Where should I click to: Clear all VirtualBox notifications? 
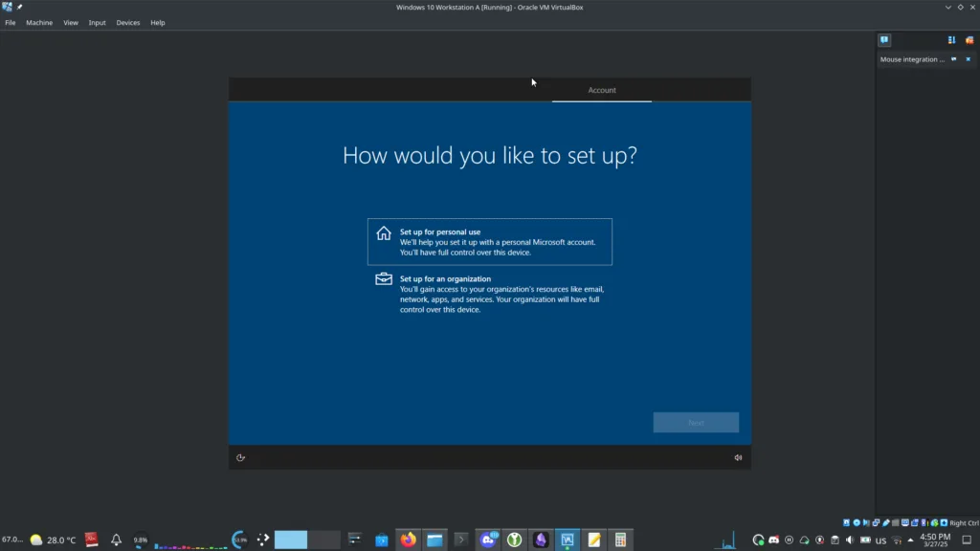point(969,40)
